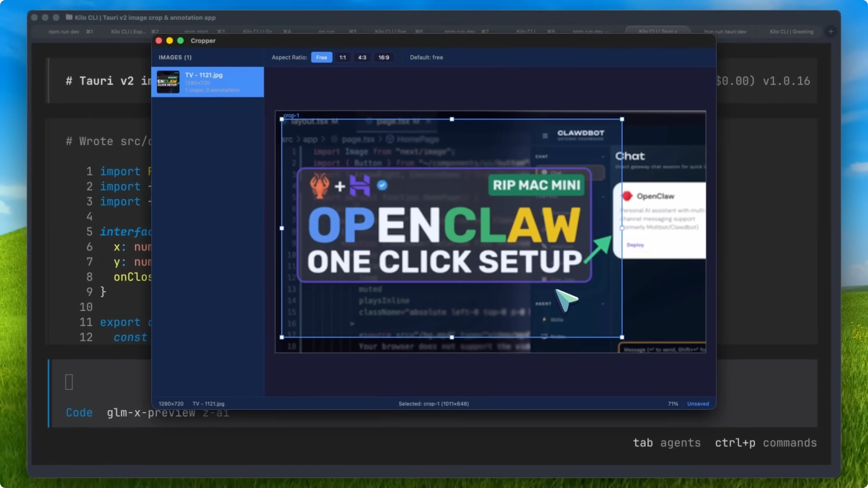Click the bottom-right crop selection handle
The width and height of the screenshot is (868, 488).
[622, 337]
